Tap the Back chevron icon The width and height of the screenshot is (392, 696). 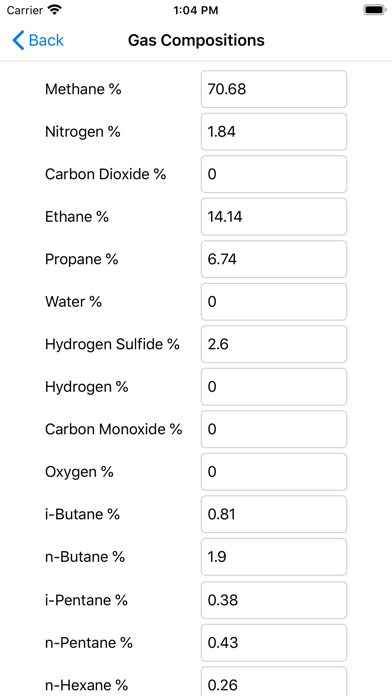click(18, 40)
